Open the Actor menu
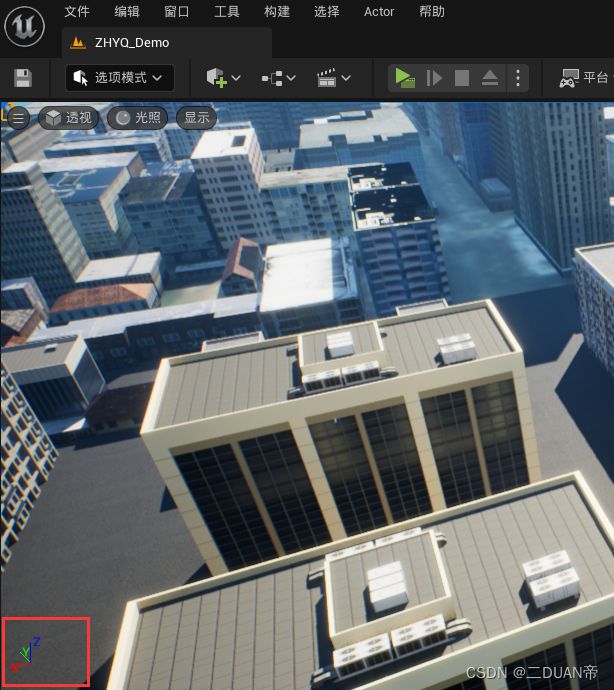Viewport: 614px width, 690px height. (379, 11)
